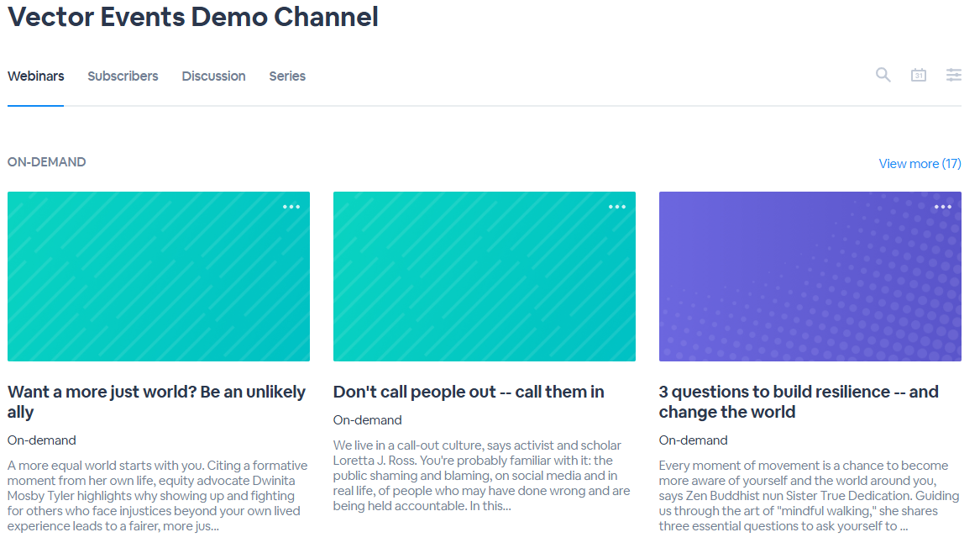Switch to the Discussion tab

[x=214, y=76]
